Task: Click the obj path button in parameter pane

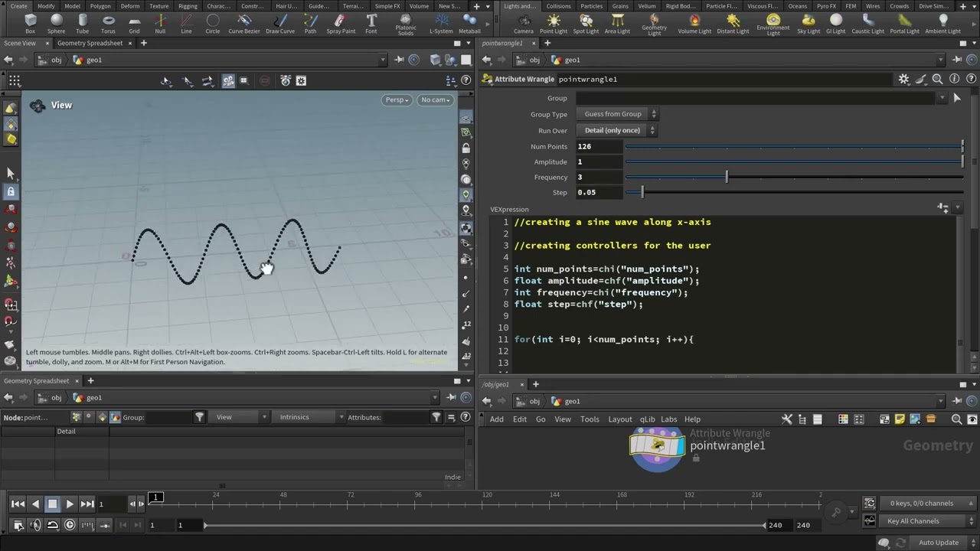Action: coord(529,60)
